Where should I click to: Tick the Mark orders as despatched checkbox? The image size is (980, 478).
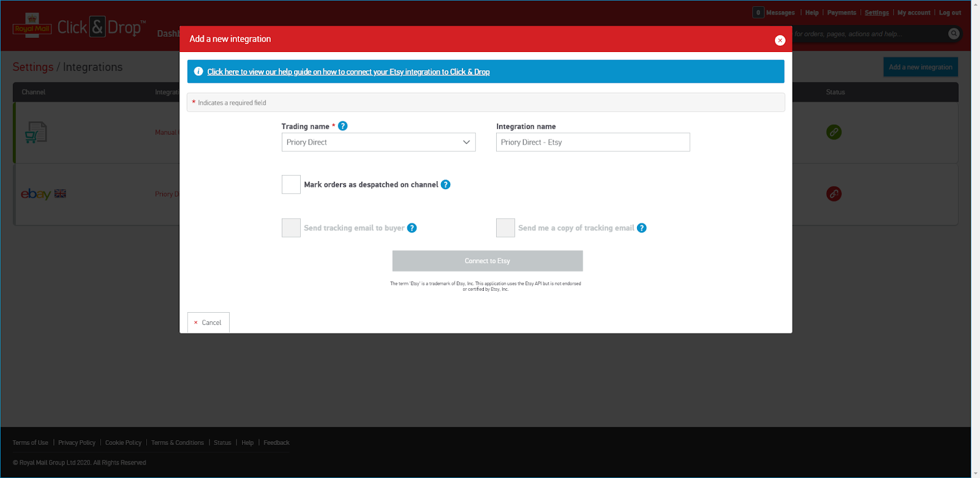[291, 185]
